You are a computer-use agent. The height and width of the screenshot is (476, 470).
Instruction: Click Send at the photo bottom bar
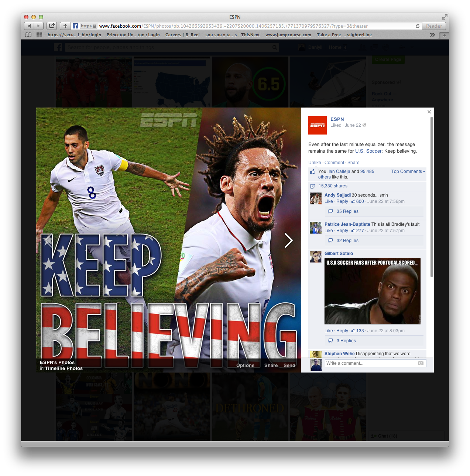(289, 365)
